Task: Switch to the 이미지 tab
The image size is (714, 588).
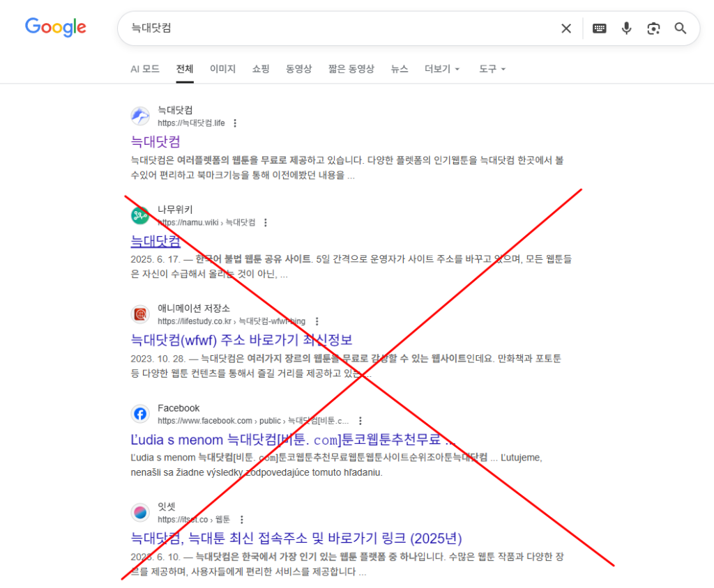Action: click(222, 69)
